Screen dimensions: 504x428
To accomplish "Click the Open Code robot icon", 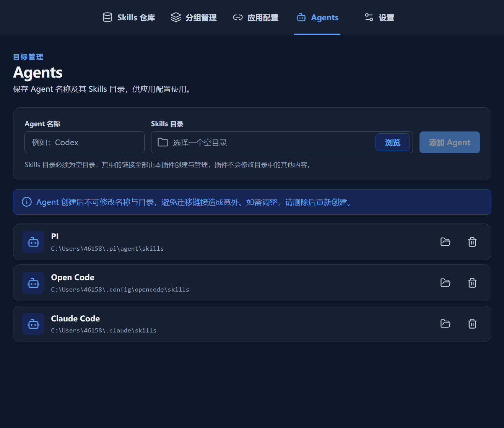I will point(33,283).
